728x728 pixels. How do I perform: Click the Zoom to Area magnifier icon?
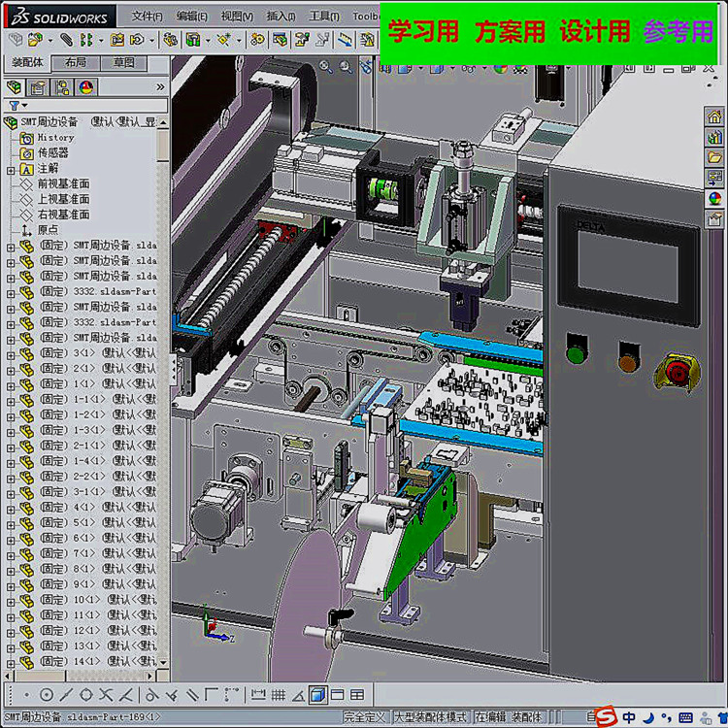[x=346, y=68]
